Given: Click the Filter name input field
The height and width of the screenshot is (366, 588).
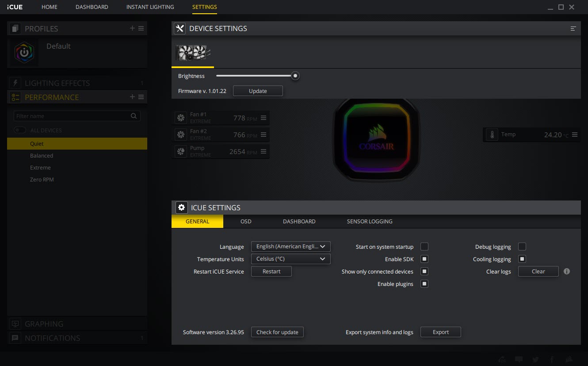Looking at the screenshot, I should (77, 116).
